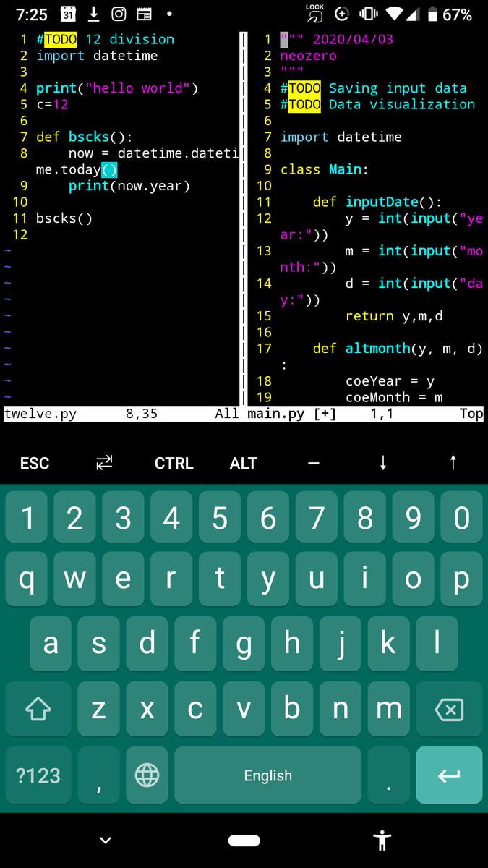Tap the line 'import datetime' in twelve.py

pos(97,56)
